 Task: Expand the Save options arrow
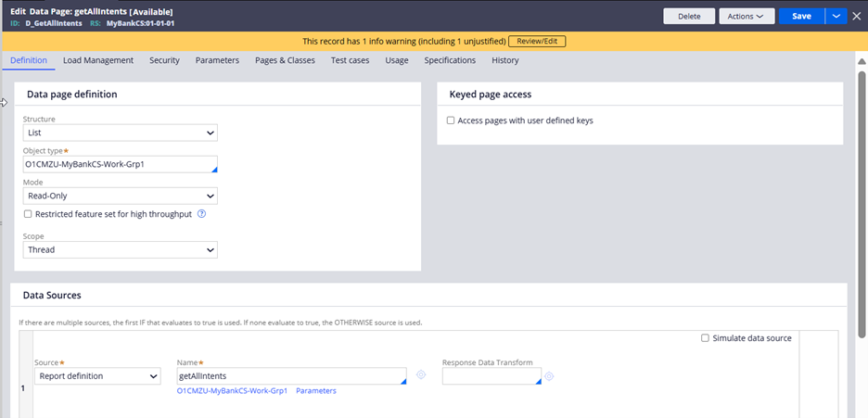pyautogui.click(x=836, y=16)
